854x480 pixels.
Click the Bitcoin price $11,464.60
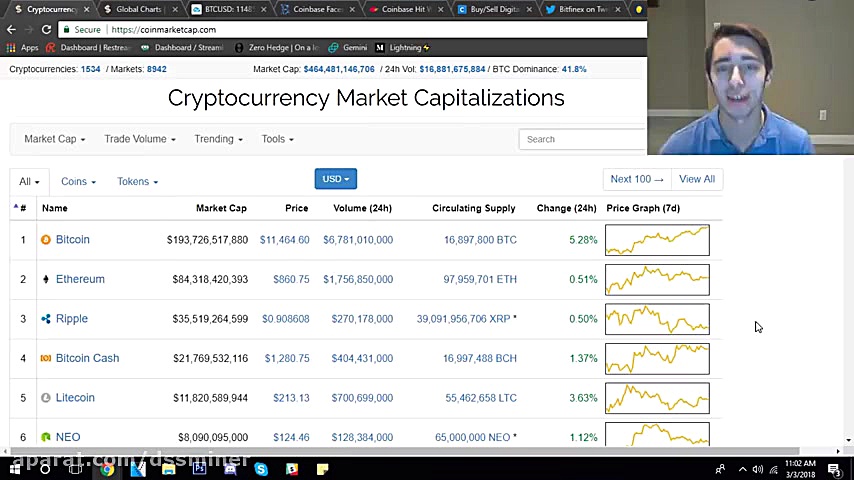point(284,240)
